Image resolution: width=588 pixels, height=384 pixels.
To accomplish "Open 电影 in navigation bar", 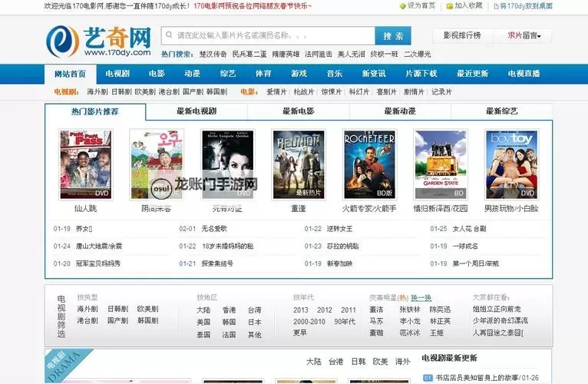I will 157,74.
